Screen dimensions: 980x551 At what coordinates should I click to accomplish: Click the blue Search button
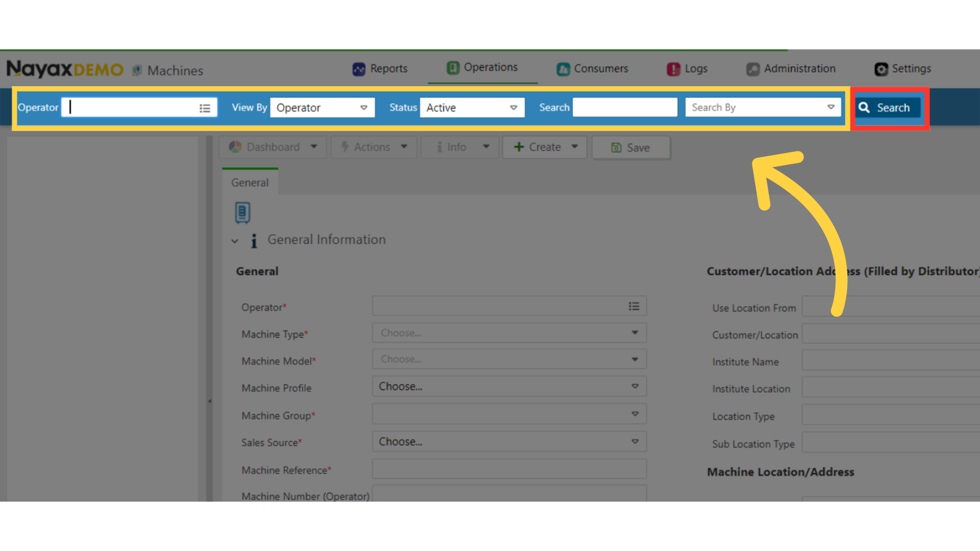point(887,108)
